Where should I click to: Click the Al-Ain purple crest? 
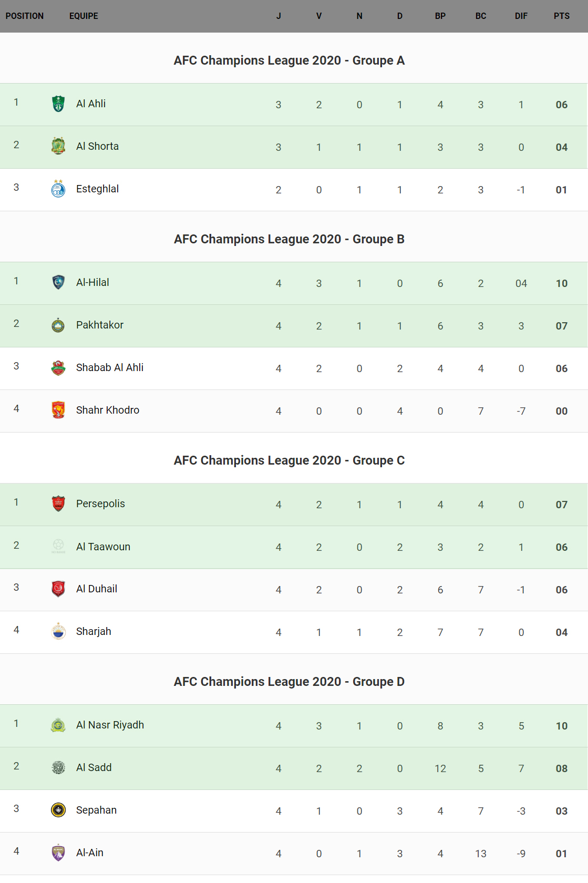click(x=58, y=853)
